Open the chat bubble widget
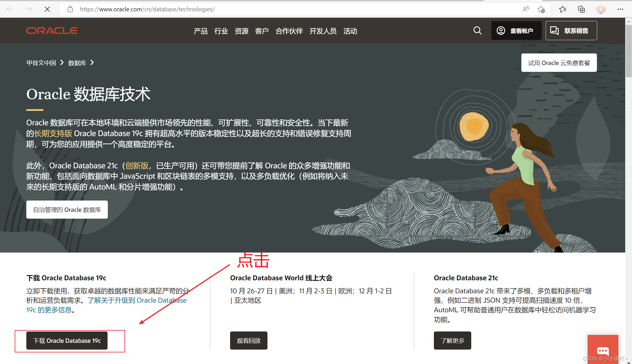 coord(603,351)
